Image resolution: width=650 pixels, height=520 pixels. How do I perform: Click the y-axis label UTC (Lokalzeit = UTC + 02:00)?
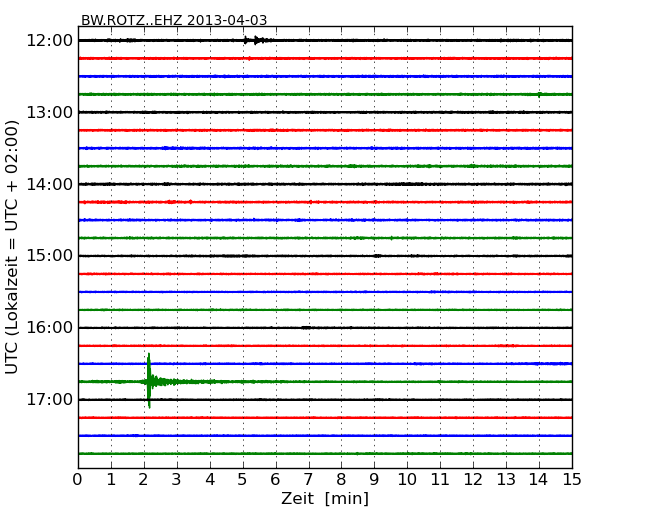tap(12, 247)
